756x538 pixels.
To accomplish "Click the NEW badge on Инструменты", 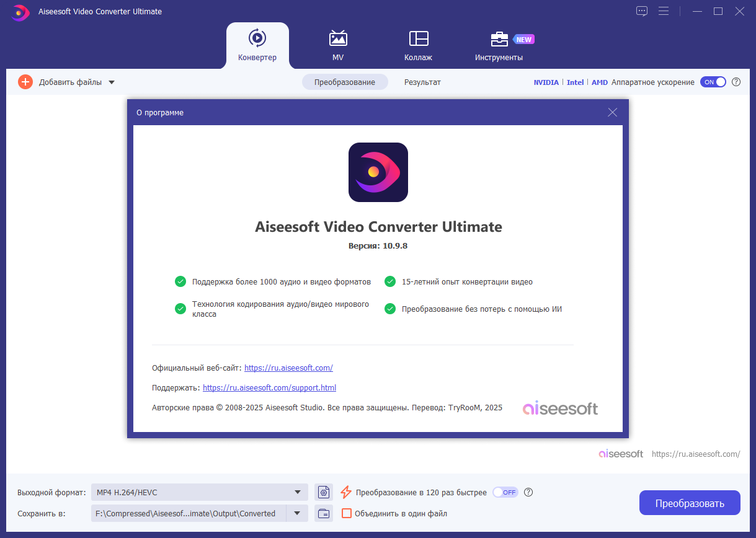I will (x=523, y=39).
